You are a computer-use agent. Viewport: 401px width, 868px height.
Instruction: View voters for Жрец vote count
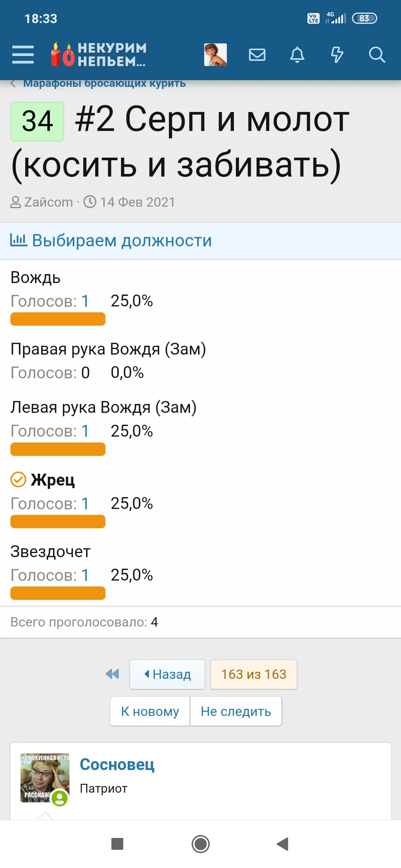click(x=85, y=503)
